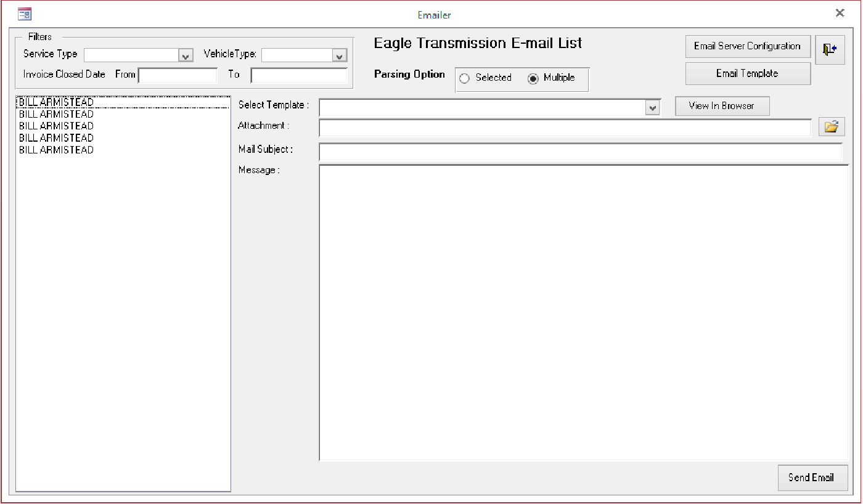The width and height of the screenshot is (863, 504).
Task: Click the Attachment path field
Action: 565,128
